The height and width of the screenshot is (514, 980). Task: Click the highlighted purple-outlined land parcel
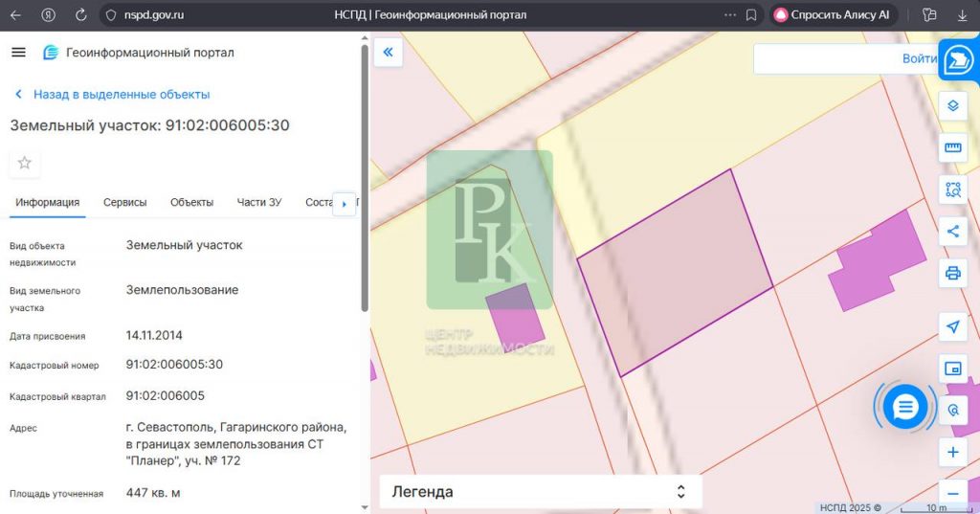[x=673, y=275]
